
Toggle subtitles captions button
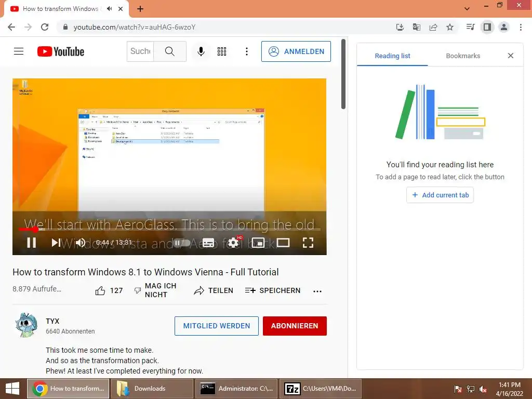(x=208, y=243)
